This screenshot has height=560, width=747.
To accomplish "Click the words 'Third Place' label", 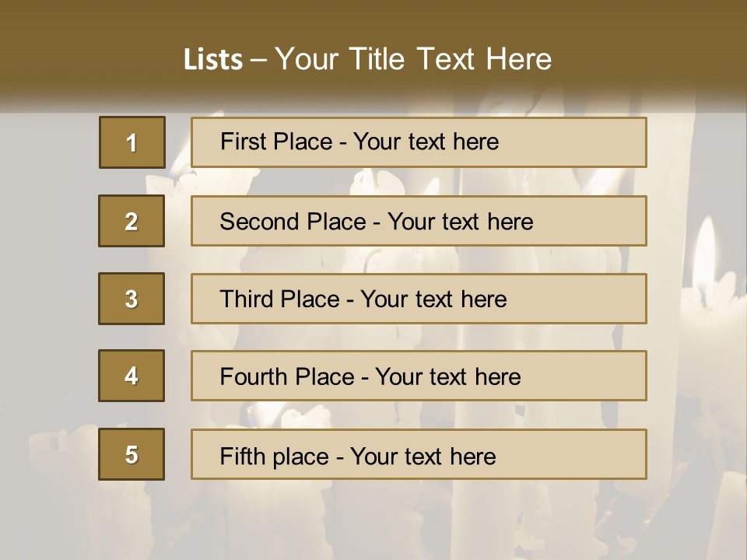I will tap(279, 299).
